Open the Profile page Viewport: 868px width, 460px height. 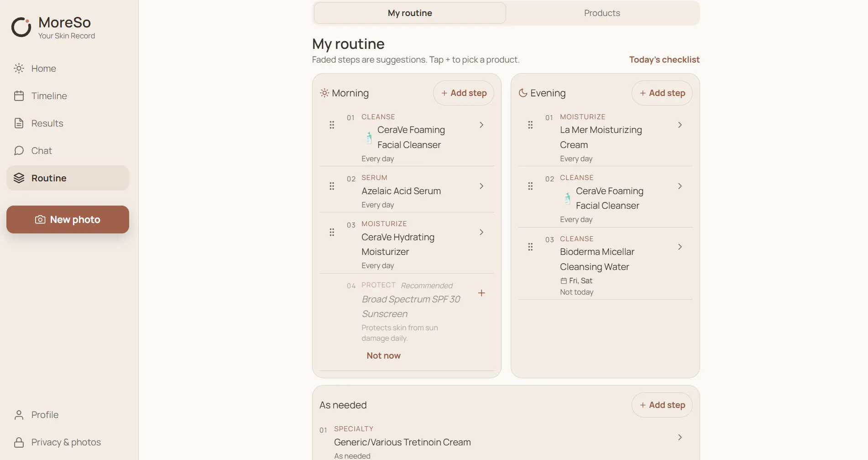pyautogui.click(x=68, y=415)
